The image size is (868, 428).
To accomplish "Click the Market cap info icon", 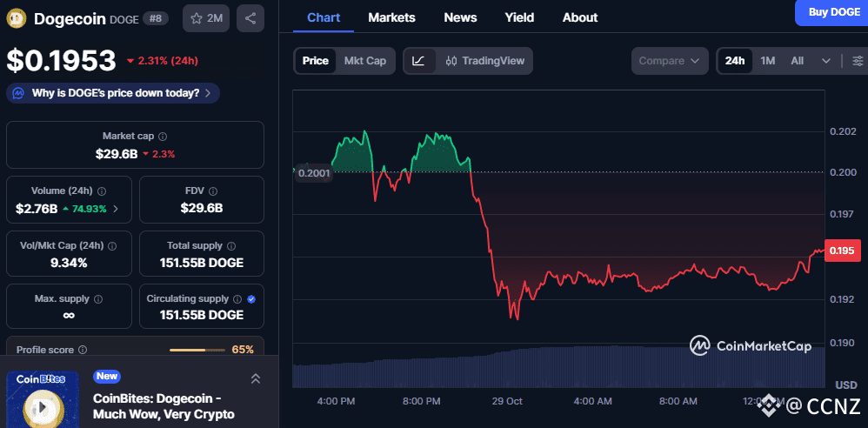I will (x=163, y=137).
